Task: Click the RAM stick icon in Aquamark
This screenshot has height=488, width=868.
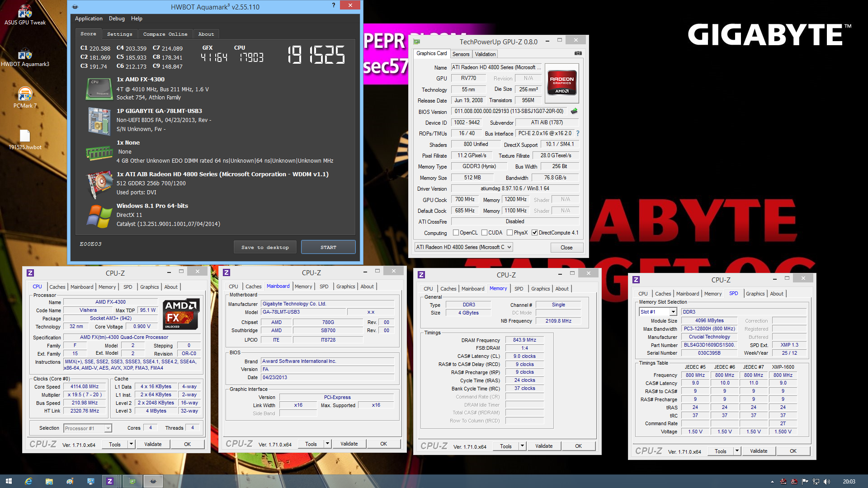Action: tap(99, 153)
